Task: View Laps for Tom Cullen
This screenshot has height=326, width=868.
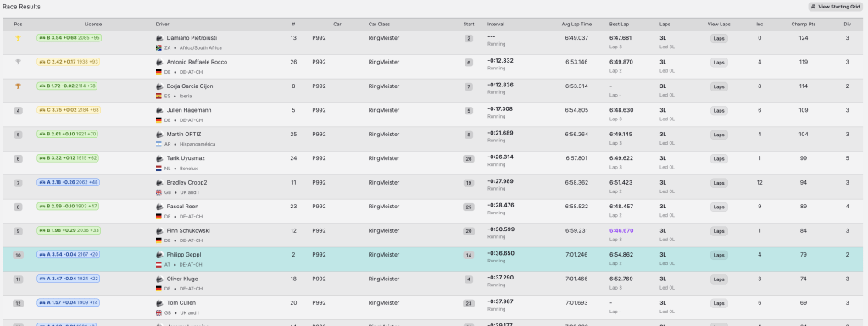Action: click(x=719, y=303)
